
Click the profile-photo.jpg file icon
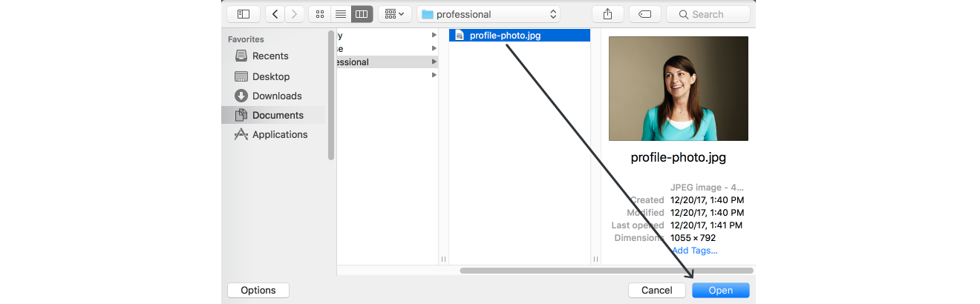(460, 35)
